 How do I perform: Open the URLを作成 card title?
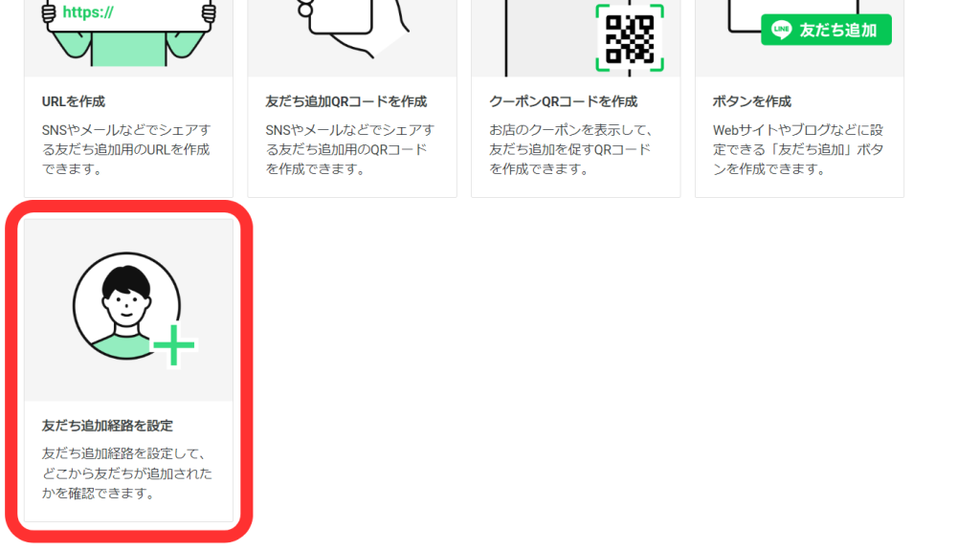73,101
